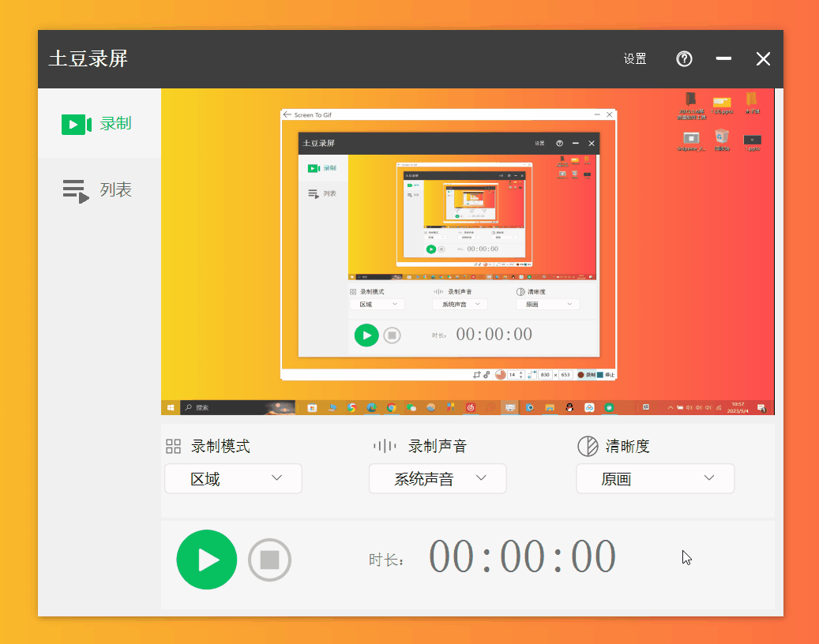
Task: Click the back arrow in Screen To Gif preview
Action: [x=287, y=114]
